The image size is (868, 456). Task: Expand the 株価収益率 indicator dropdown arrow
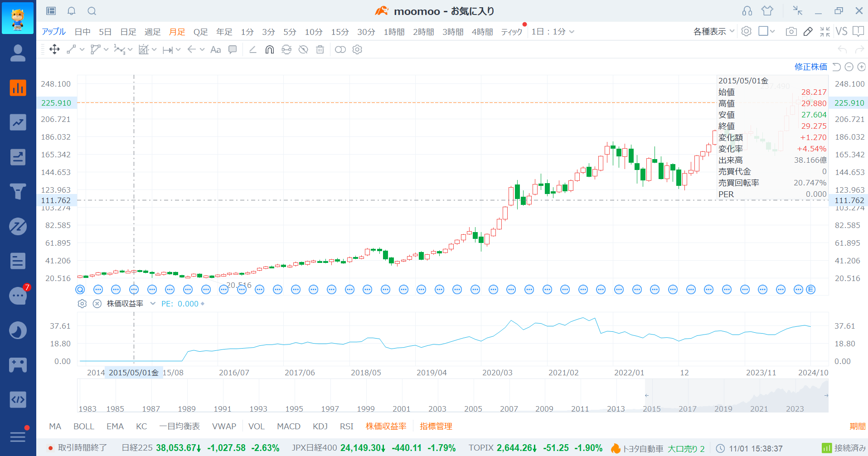click(x=153, y=304)
